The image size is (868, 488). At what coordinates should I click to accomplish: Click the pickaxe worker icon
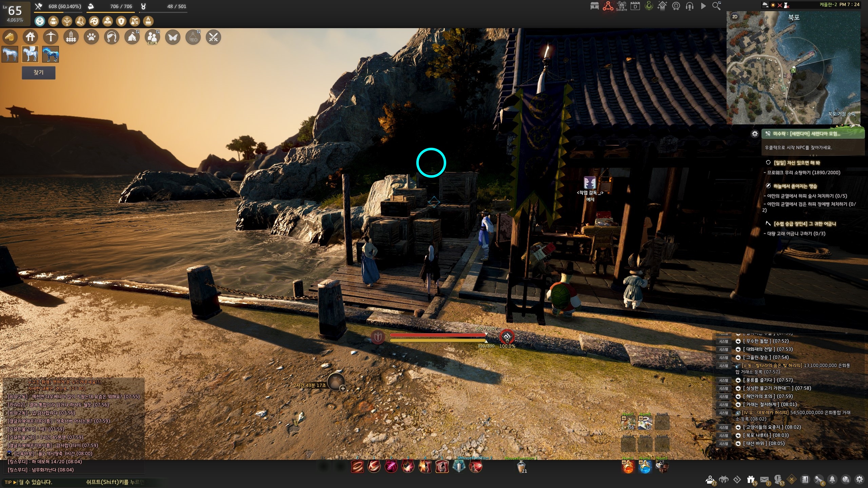coord(51,37)
